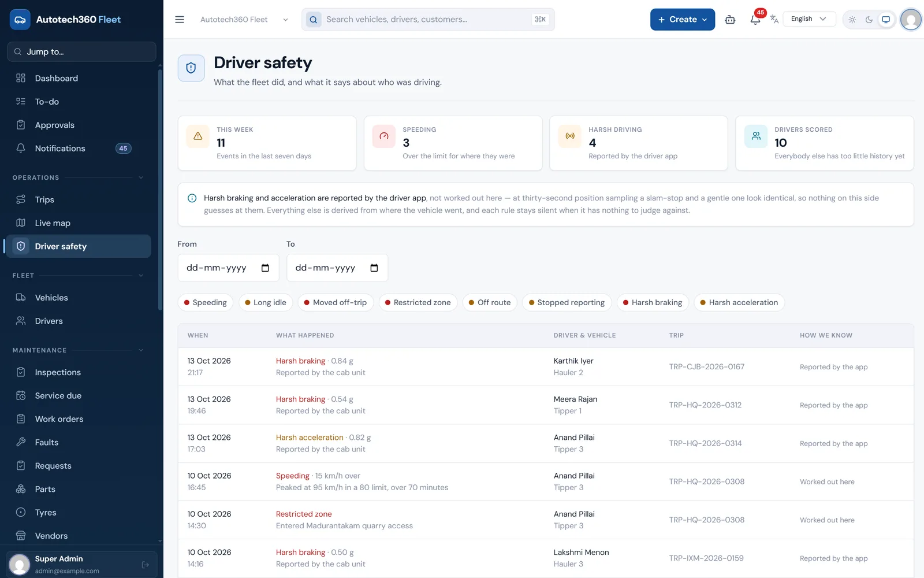924x578 pixels.
Task: Toggle the Speeding filter chip
Action: point(205,302)
